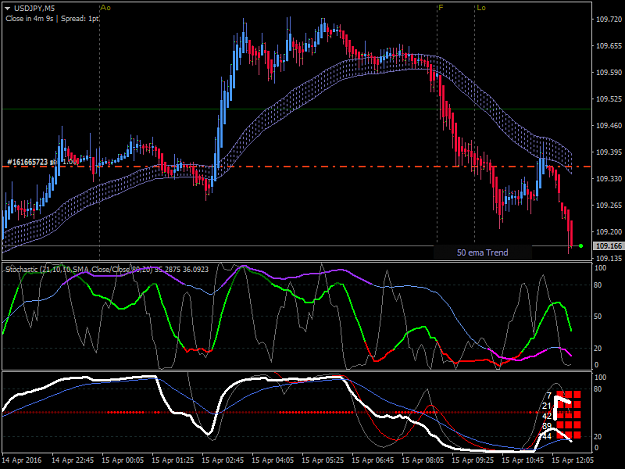Click the order label #161665723
The image size is (625, 469).
(x=27, y=162)
